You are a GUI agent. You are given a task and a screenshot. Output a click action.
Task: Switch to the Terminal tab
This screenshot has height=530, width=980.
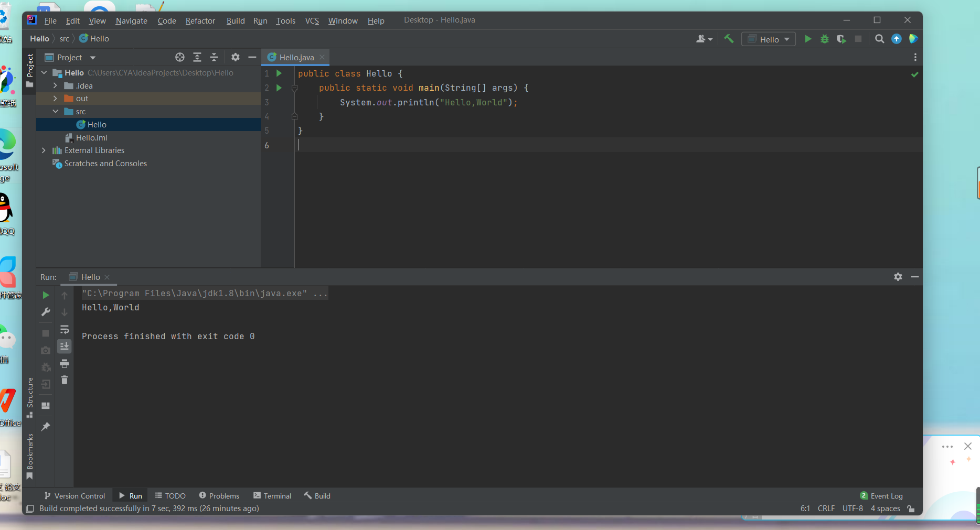pos(272,496)
